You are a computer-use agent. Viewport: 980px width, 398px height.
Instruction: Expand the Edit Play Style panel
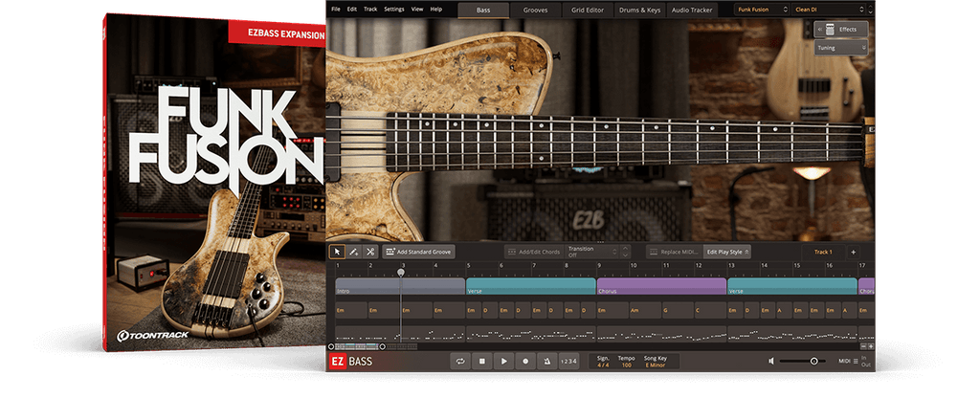[727, 252]
